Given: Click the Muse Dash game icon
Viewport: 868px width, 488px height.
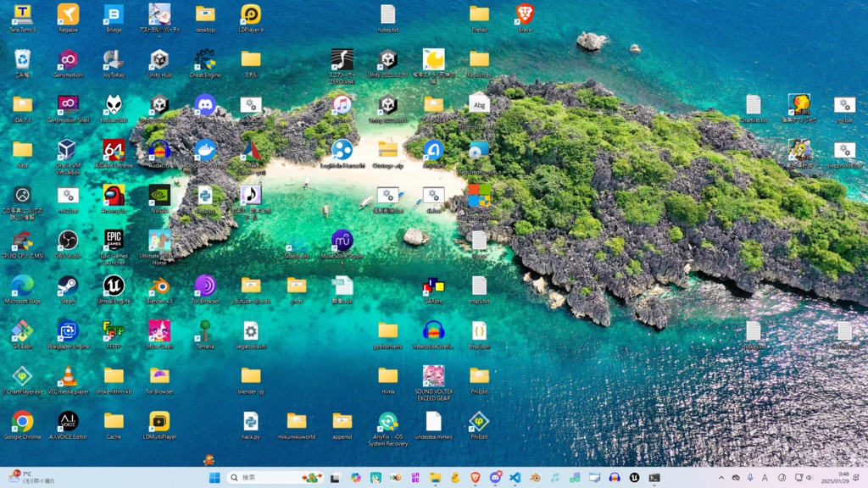Looking at the screenshot, I should (x=159, y=335).
